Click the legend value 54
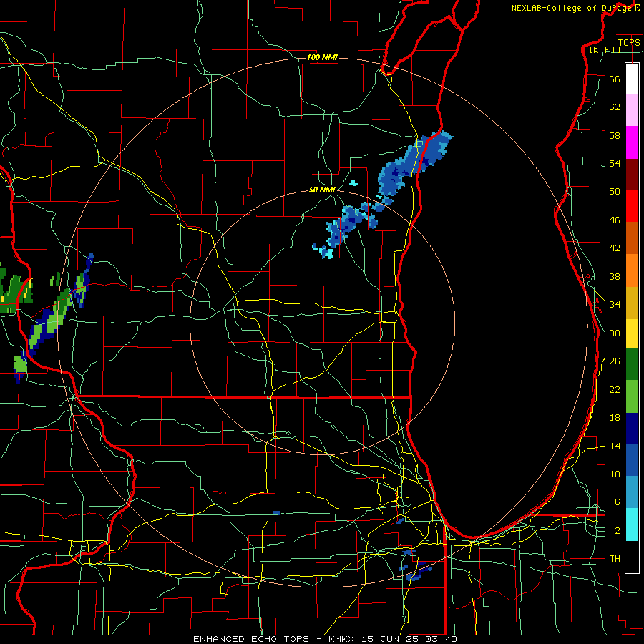Screen dimensions: 644x644 click(615, 163)
